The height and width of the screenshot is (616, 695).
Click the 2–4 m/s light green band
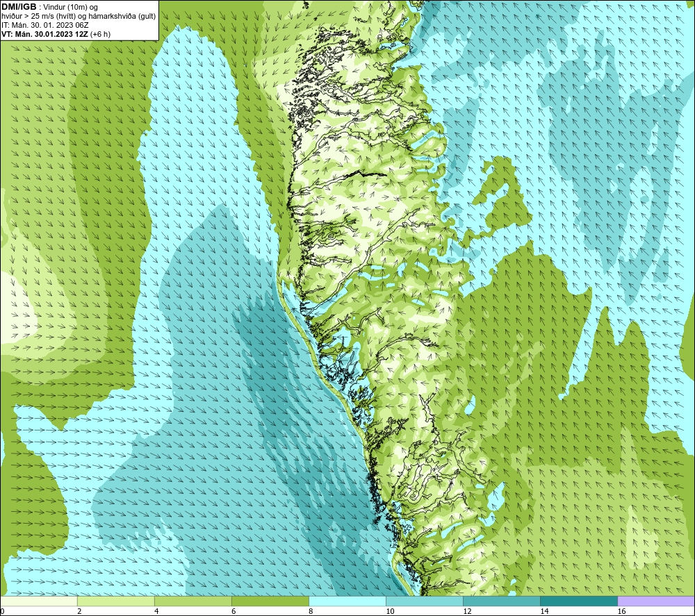(x=116, y=601)
